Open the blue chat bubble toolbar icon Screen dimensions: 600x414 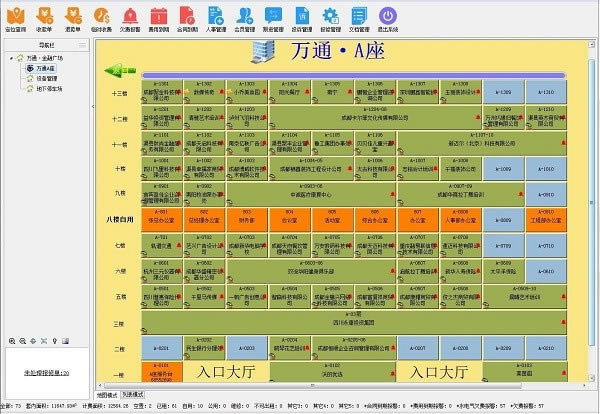tap(273, 16)
